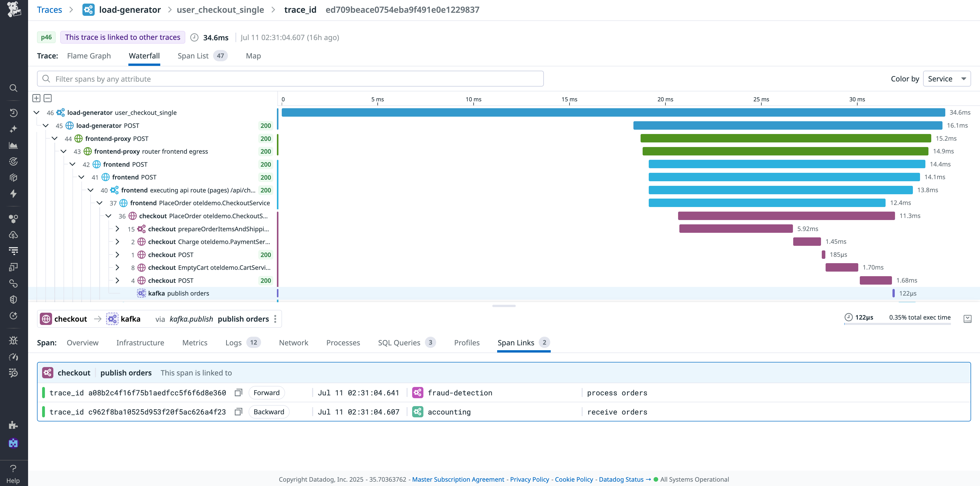The image size is (980, 486).
Task: Open search in the left sidebar
Action: 14,88
